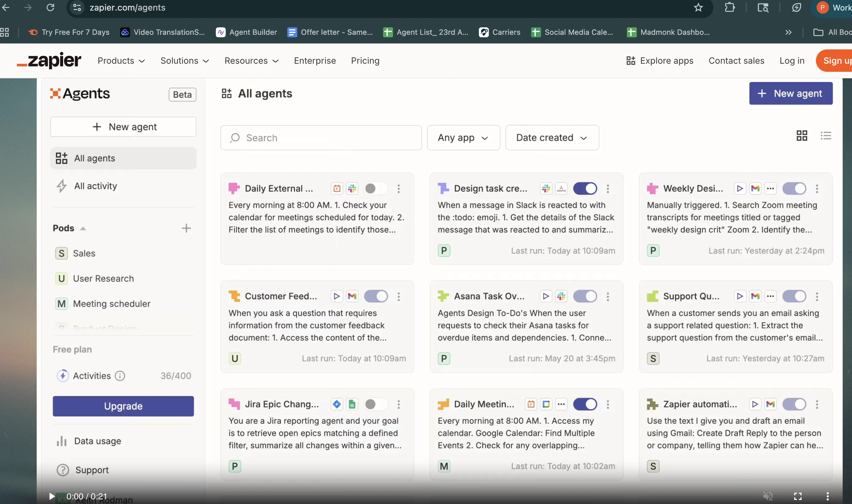Click the calendar icon on Daily External card
The image size is (852, 504).
pyautogui.click(x=337, y=189)
